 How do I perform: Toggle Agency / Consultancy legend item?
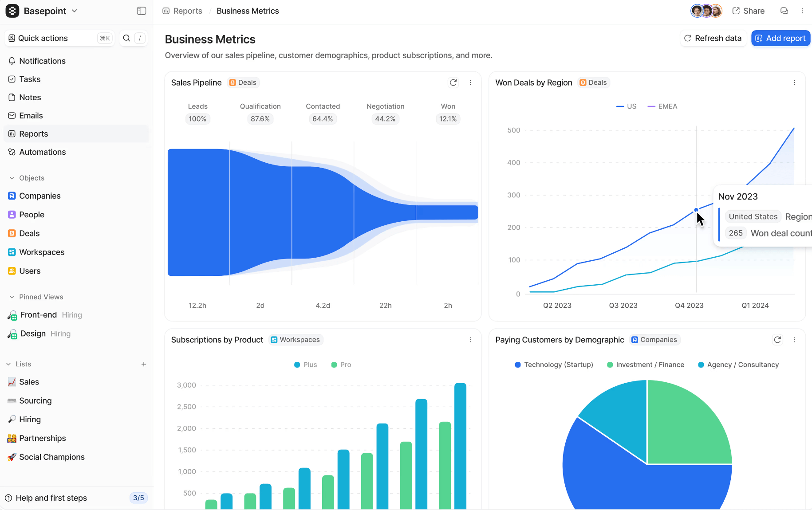[738, 365]
